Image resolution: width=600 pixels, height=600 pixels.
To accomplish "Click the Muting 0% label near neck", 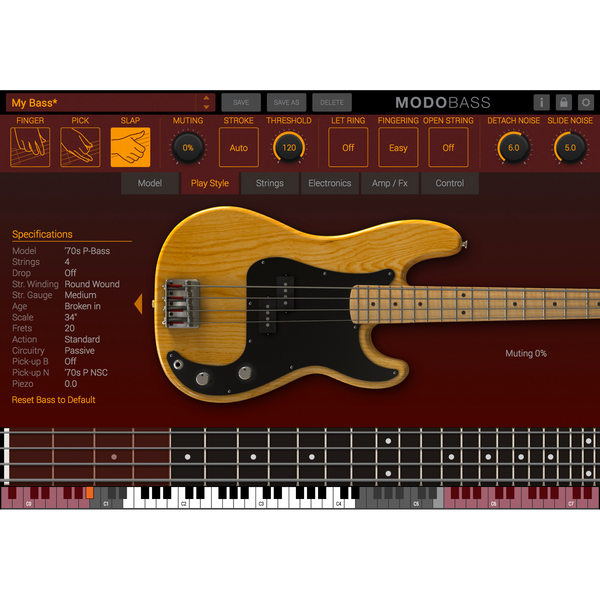I will [526, 354].
